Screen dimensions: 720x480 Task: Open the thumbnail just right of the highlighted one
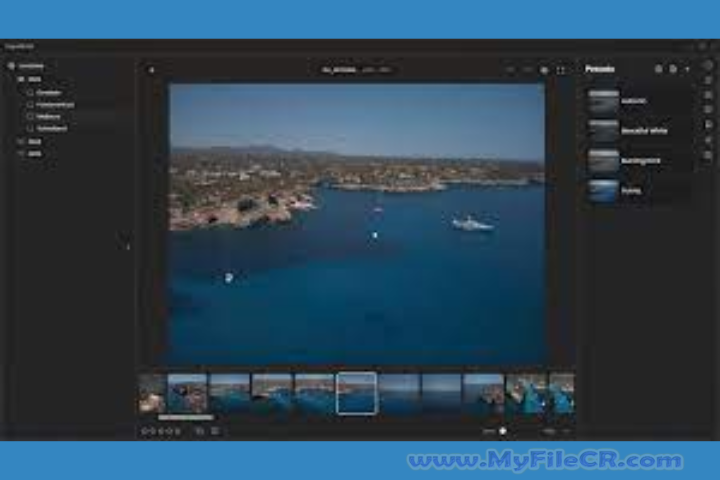[x=399, y=394]
